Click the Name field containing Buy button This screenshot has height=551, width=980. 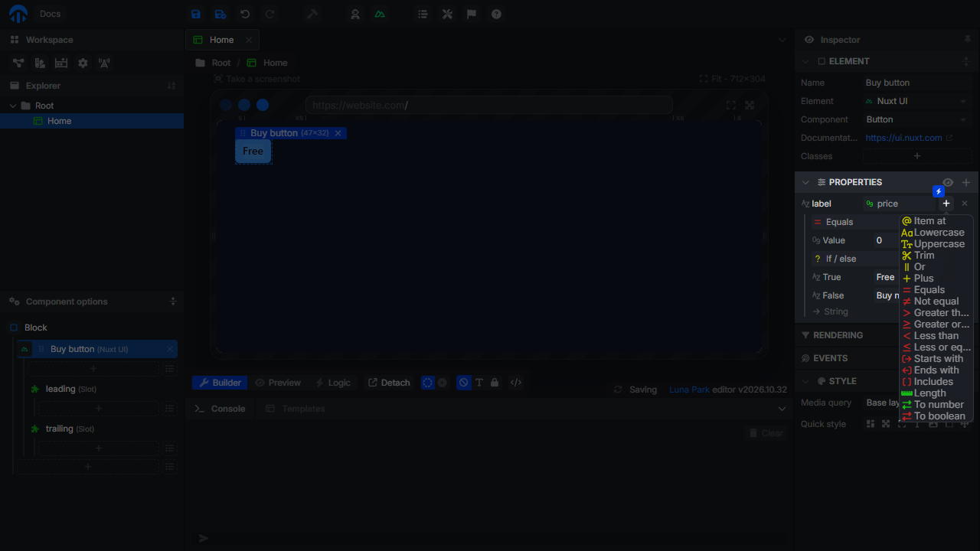coord(916,83)
